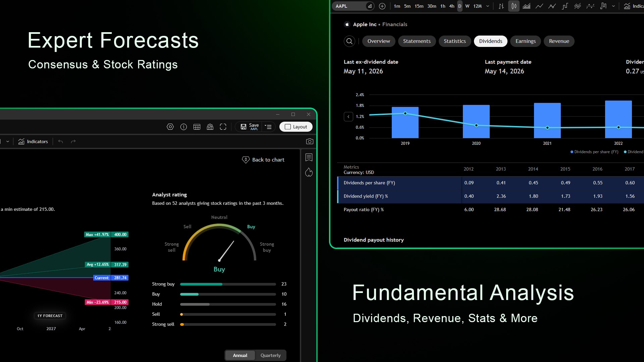Select the step line chart type icon
Viewport: 644px width, 362px height.
click(565, 6)
